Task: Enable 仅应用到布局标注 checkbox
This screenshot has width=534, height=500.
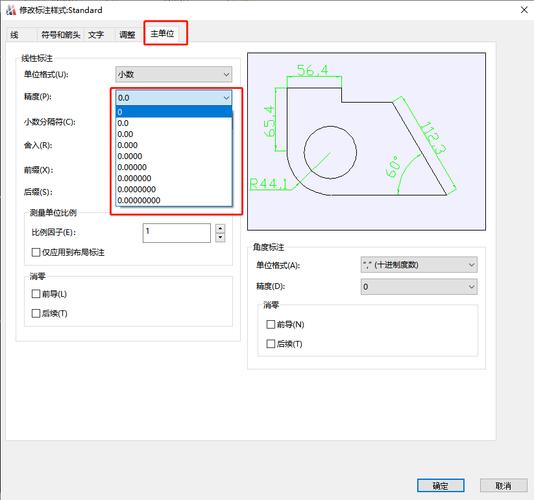Action: pyautogui.click(x=68, y=252)
